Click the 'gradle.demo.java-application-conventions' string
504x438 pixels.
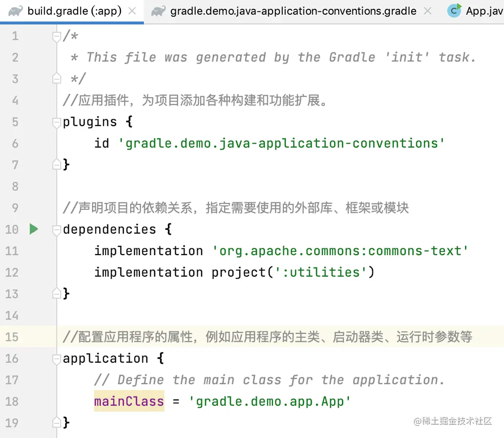coord(282,144)
